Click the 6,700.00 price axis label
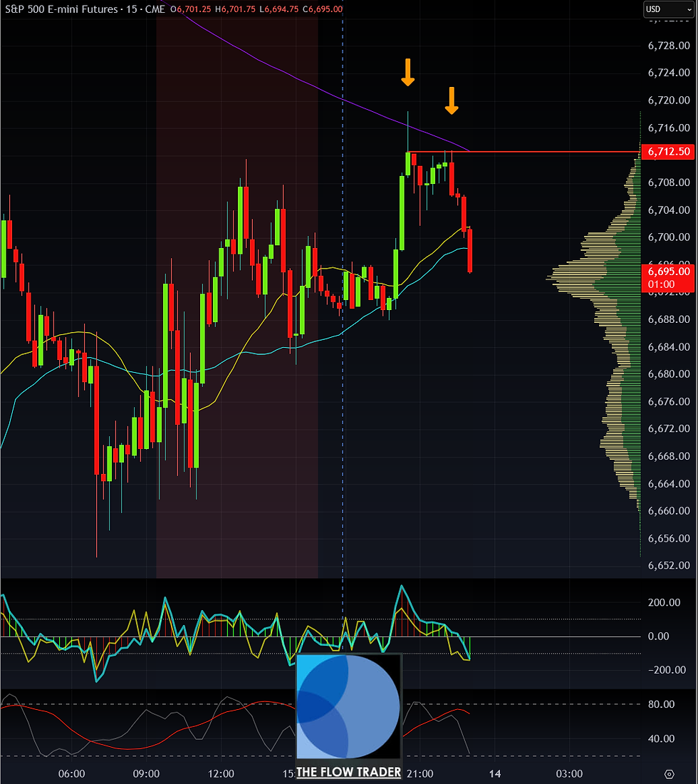The width and height of the screenshot is (698, 784). (669, 237)
